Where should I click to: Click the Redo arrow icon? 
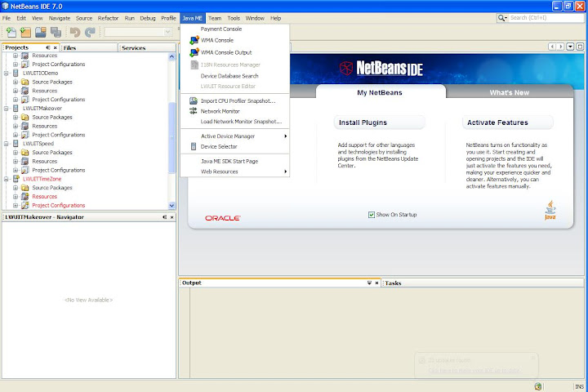click(x=90, y=33)
